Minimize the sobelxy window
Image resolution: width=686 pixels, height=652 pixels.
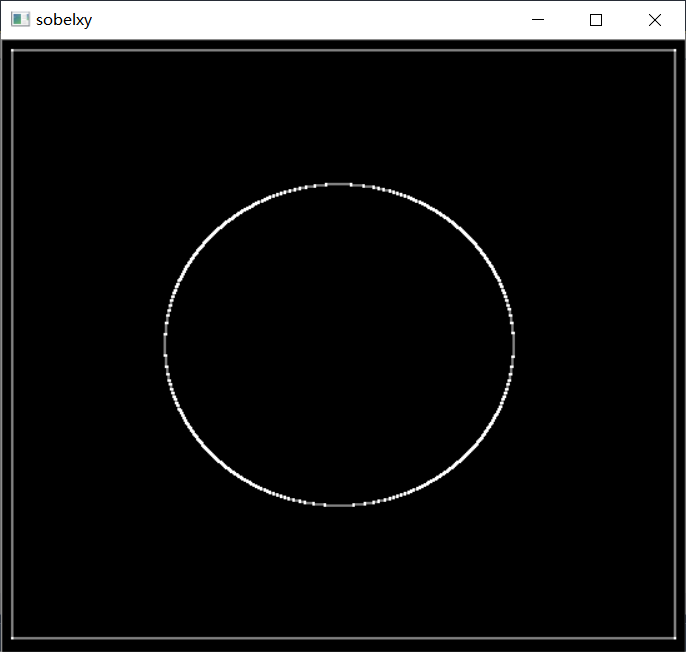[538, 20]
